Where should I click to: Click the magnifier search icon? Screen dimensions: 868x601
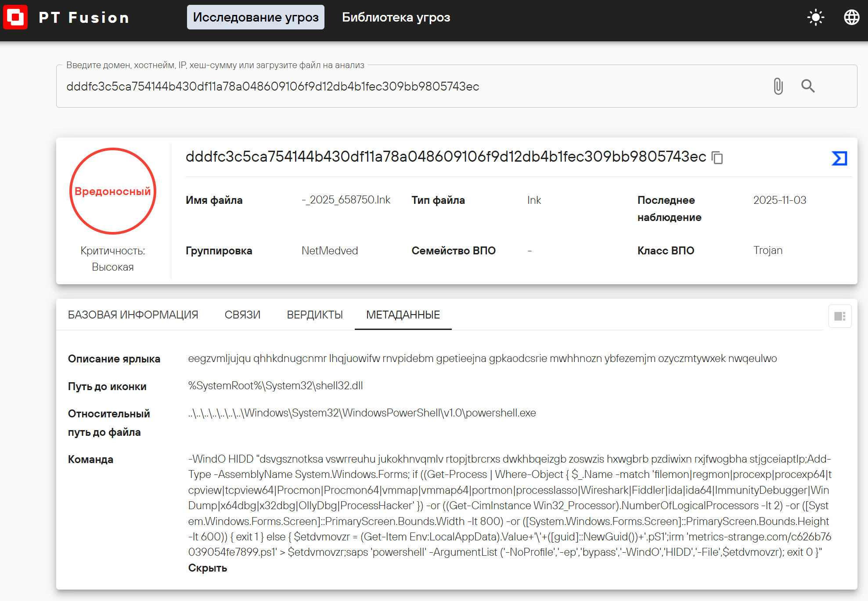tap(808, 86)
